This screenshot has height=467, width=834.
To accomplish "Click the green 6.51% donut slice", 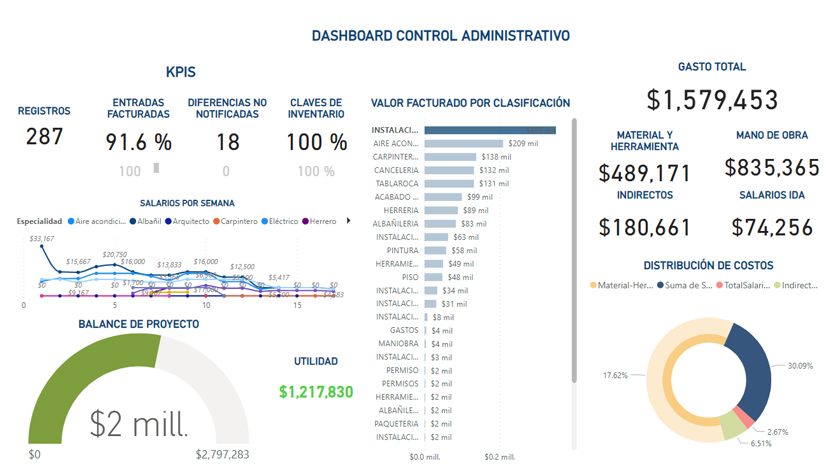I will click(732, 426).
